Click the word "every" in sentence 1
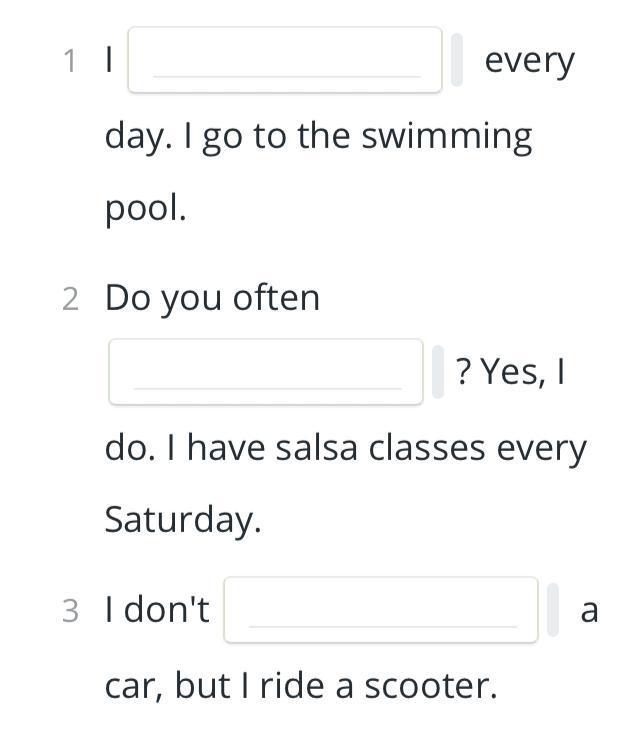Image resolution: width=640 pixels, height=738 pixels. 529,61
